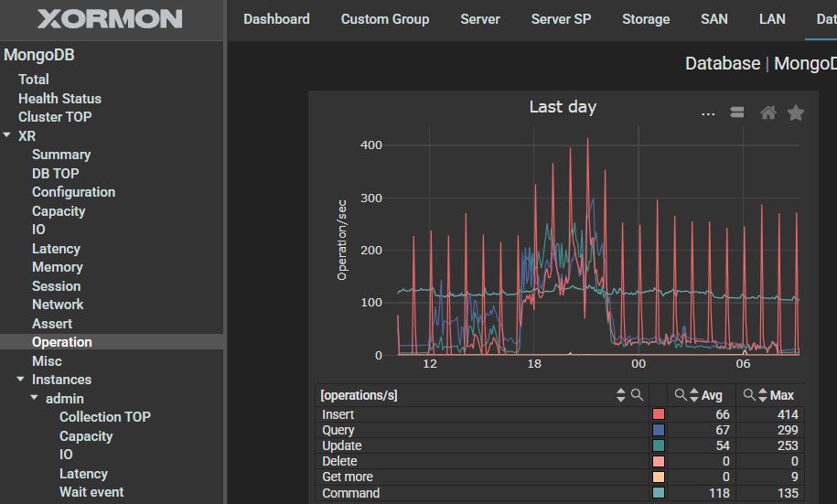The width and height of the screenshot is (837, 504).
Task: Click the home icon above the chart
Action: point(768,113)
